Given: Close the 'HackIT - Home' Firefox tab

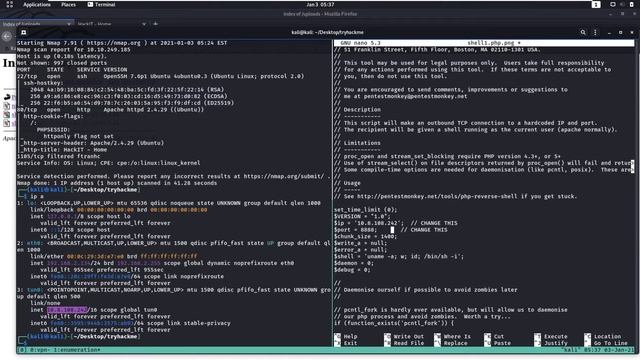Looking at the screenshot, I should (x=144, y=24).
